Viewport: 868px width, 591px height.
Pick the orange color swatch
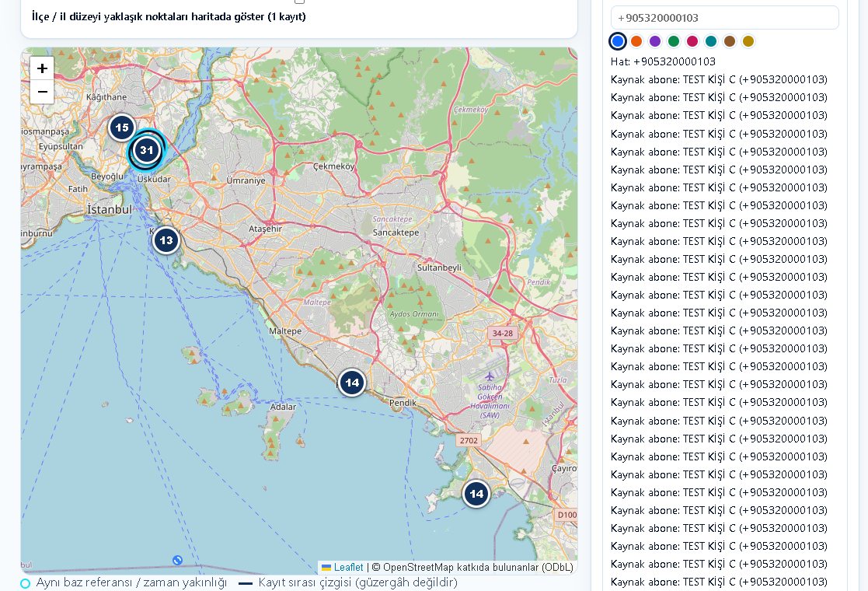click(636, 41)
